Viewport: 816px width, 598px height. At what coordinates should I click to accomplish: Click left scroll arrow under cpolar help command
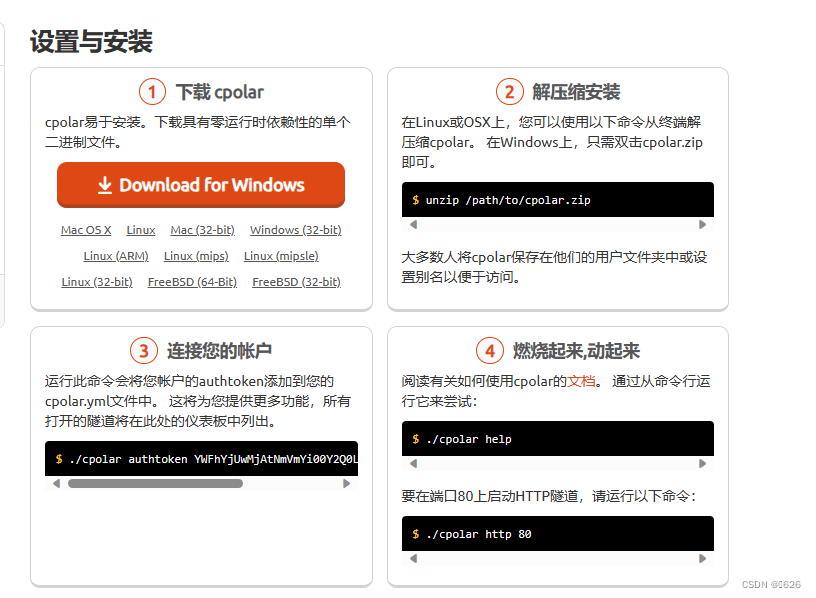click(x=414, y=463)
